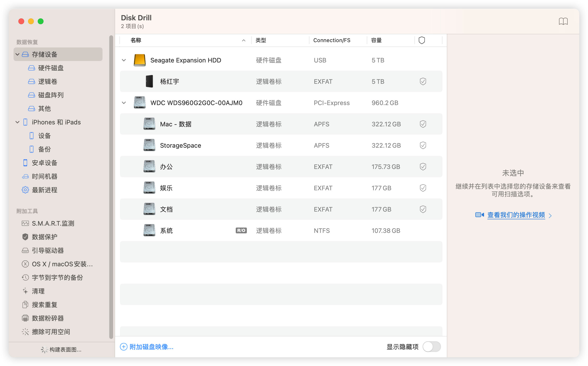Image resolution: width=588 pixels, height=366 pixels.
Task: Collapse the iPhones 和 iPads sidebar section
Action: (17, 122)
